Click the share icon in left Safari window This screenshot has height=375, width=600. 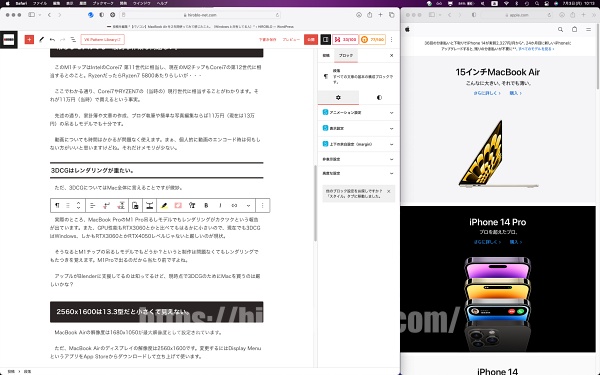pyautogui.click(x=369, y=15)
